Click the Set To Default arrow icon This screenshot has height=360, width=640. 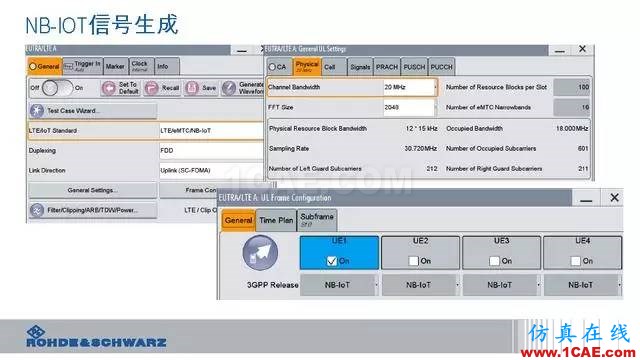pos(109,88)
